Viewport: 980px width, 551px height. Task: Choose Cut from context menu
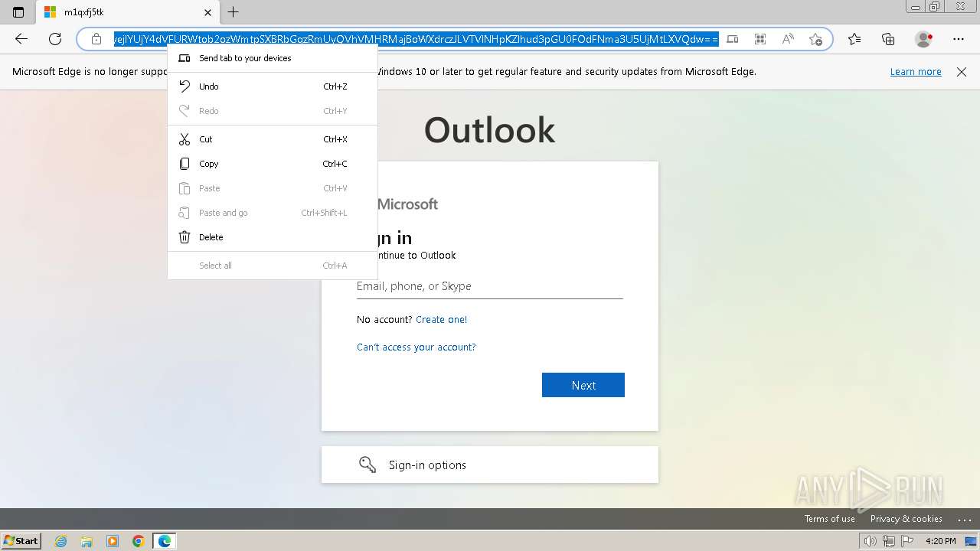click(x=273, y=139)
